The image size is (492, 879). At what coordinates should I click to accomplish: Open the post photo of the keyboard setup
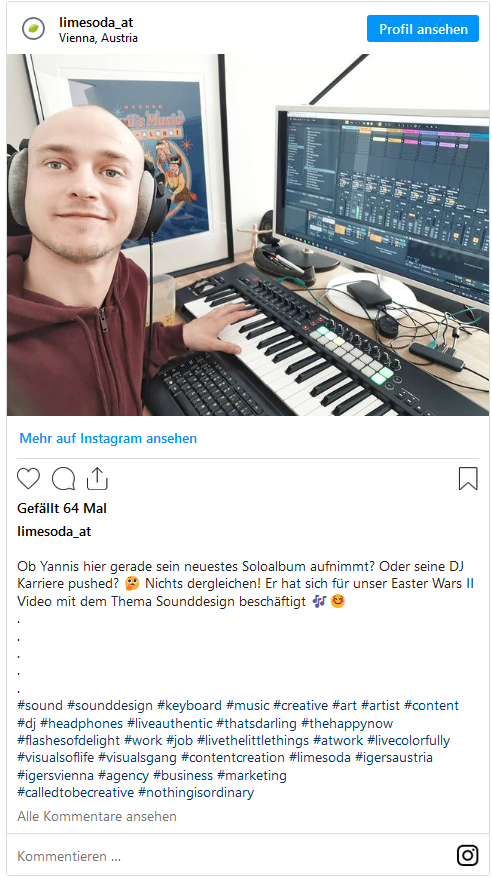(248, 235)
